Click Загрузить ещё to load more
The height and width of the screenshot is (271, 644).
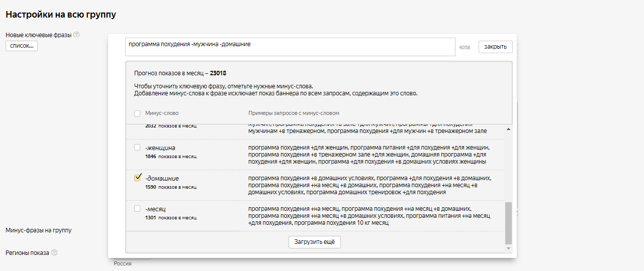pyautogui.click(x=315, y=242)
